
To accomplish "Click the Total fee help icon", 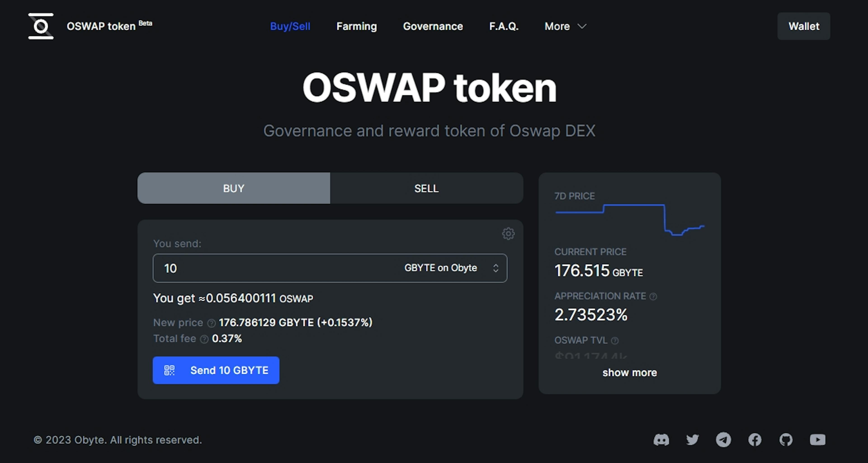I will coord(204,339).
